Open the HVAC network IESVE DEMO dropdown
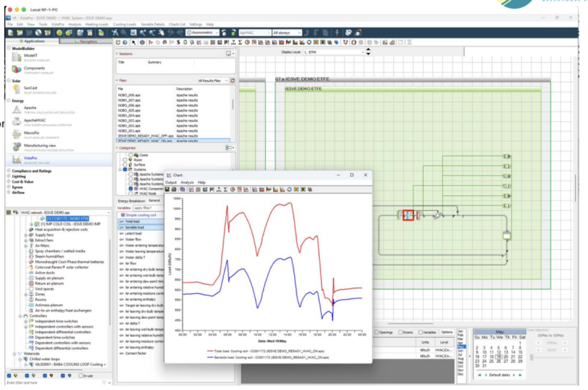 (x=65, y=213)
